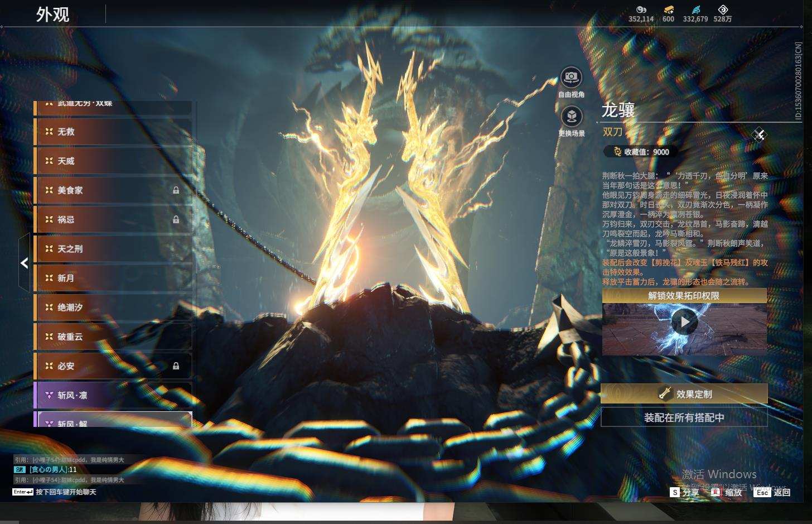Click the 龙骧 weapon skin title
Screen dimensions: 812x524
(x=618, y=110)
